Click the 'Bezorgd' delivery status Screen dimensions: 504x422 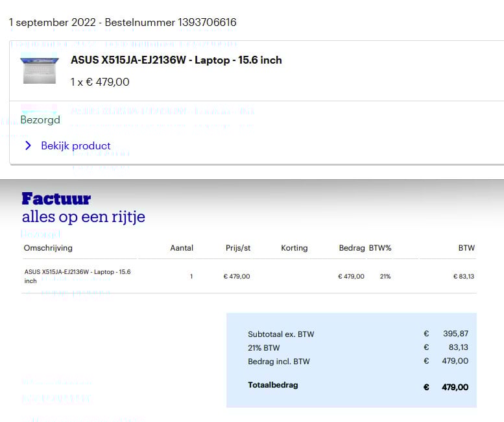(40, 119)
